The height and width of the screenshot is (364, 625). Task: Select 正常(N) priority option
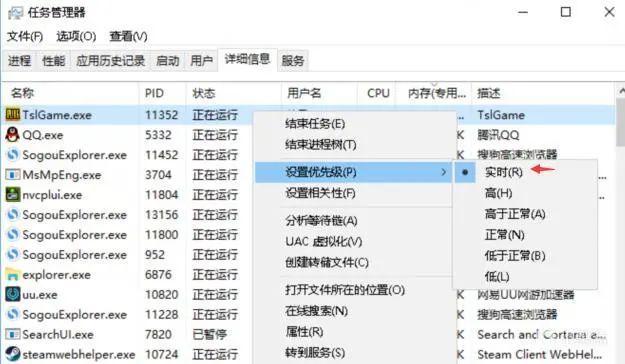click(x=504, y=235)
